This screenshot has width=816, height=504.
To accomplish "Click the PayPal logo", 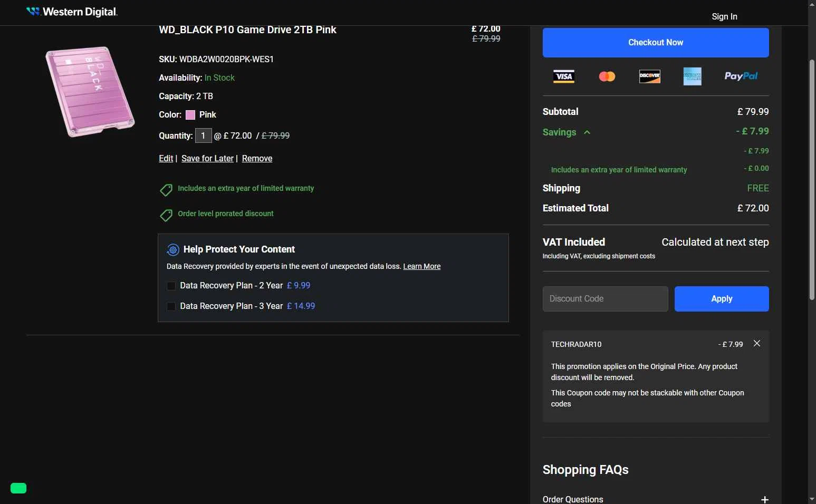I will pyautogui.click(x=741, y=76).
